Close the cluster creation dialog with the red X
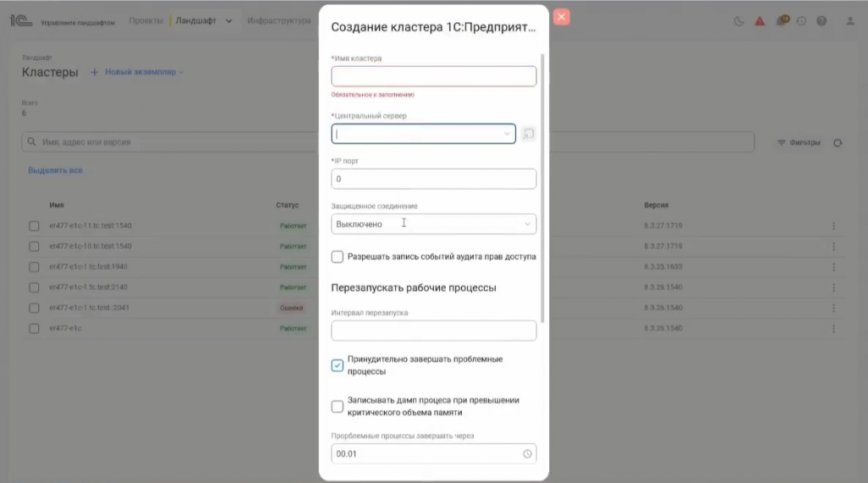This screenshot has width=868, height=483. tap(561, 17)
